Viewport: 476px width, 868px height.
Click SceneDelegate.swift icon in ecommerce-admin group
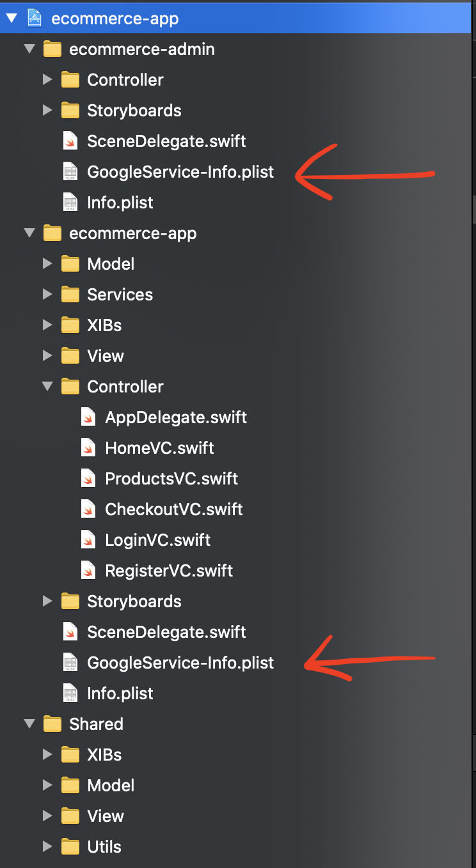click(x=70, y=141)
